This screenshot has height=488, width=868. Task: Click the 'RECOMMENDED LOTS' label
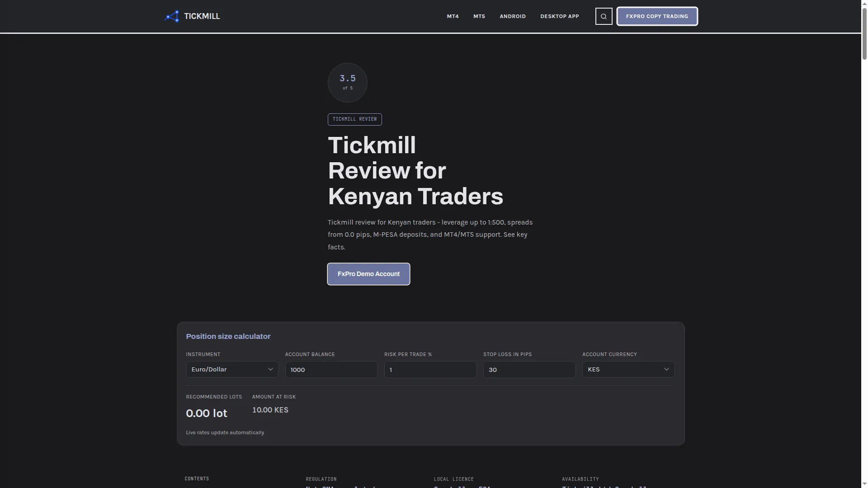pos(214,397)
